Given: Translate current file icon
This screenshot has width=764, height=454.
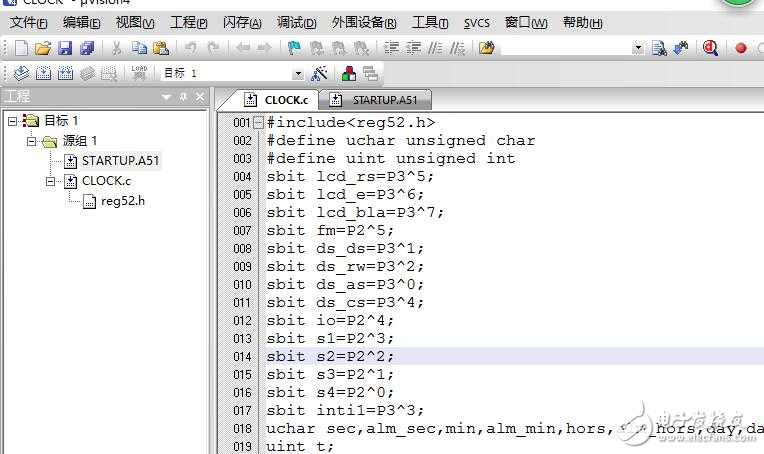Looking at the screenshot, I should coord(21,73).
